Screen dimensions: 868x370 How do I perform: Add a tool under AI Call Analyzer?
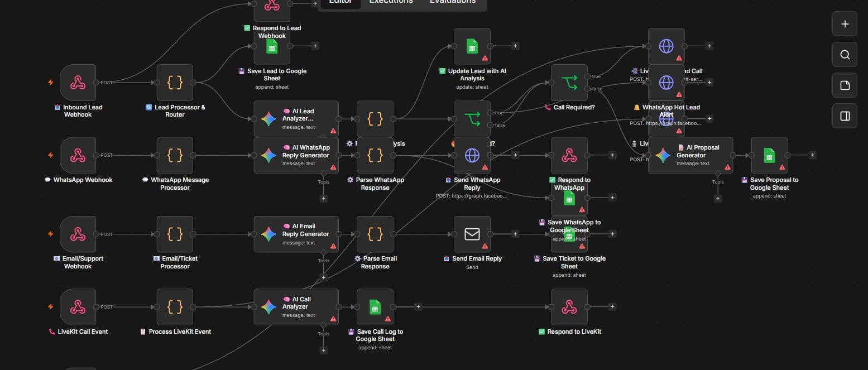(x=323, y=350)
